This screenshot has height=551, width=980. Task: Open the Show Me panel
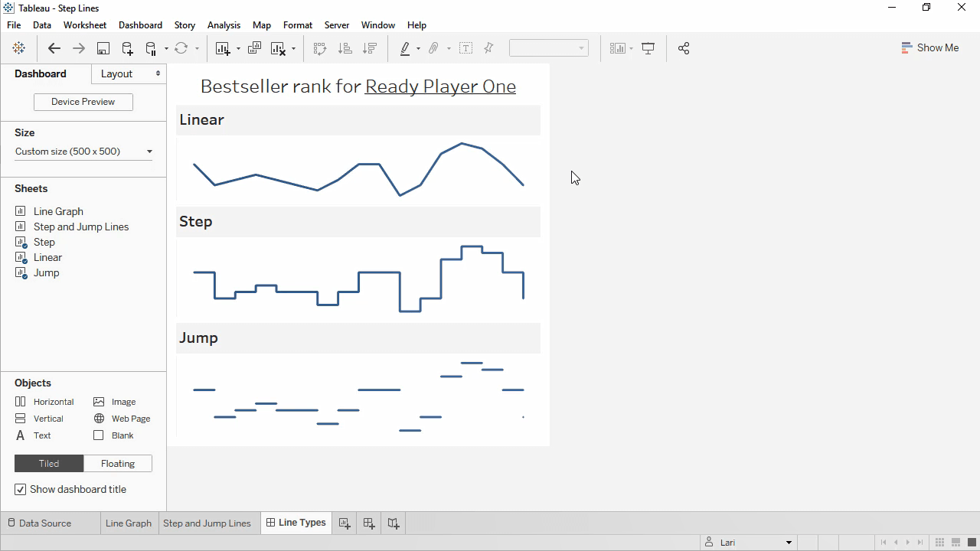point(929,47)
